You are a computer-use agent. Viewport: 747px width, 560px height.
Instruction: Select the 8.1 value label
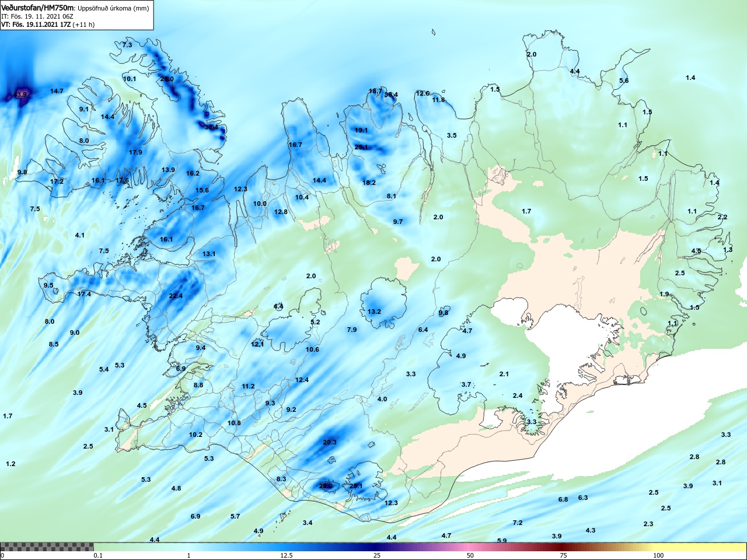[392, 196]
